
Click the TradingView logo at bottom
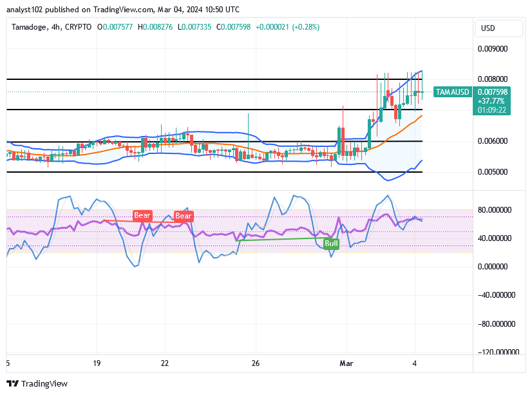(x=37, y=384)
